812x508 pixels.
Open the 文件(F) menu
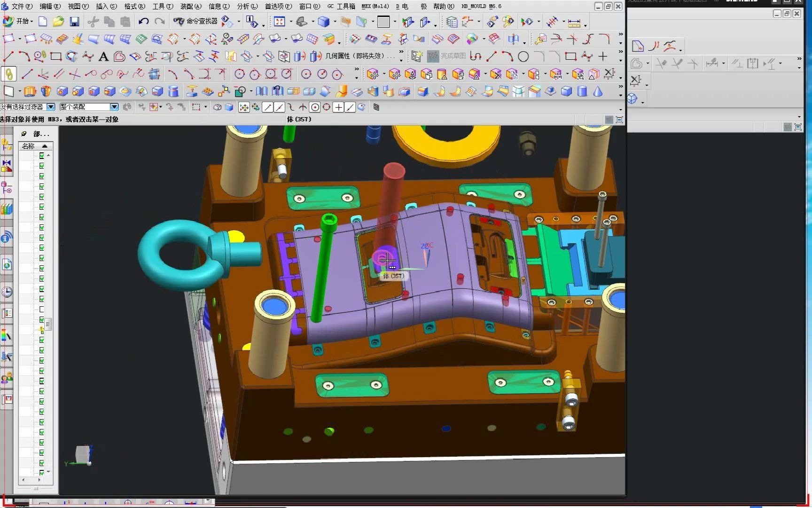(22, 7)
